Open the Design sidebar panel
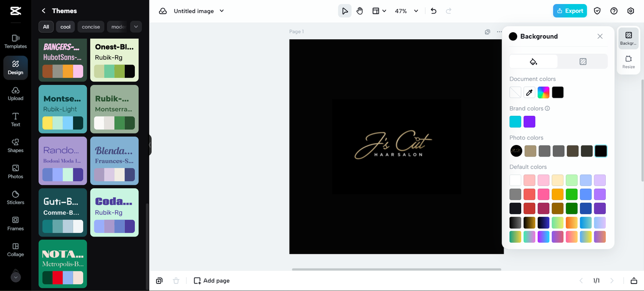Viewport: 644px width, 291px height. point(16,67)
